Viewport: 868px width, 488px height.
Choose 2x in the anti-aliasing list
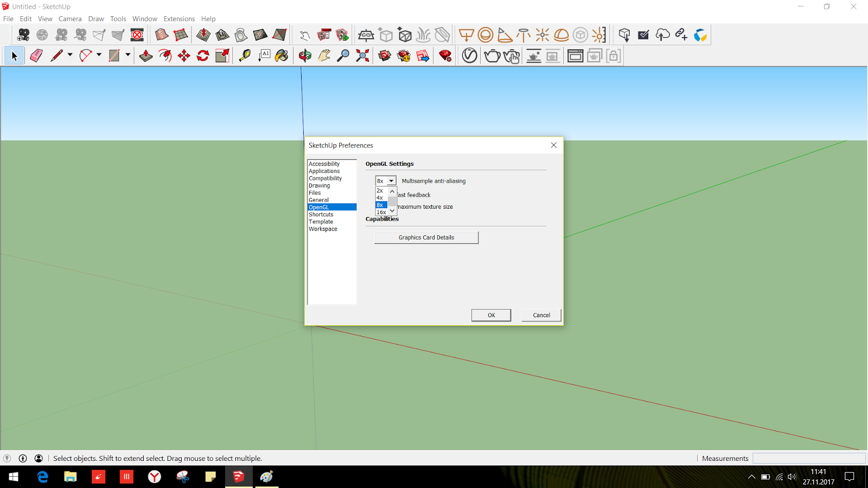pyautogui.click(x=381, y=190)
